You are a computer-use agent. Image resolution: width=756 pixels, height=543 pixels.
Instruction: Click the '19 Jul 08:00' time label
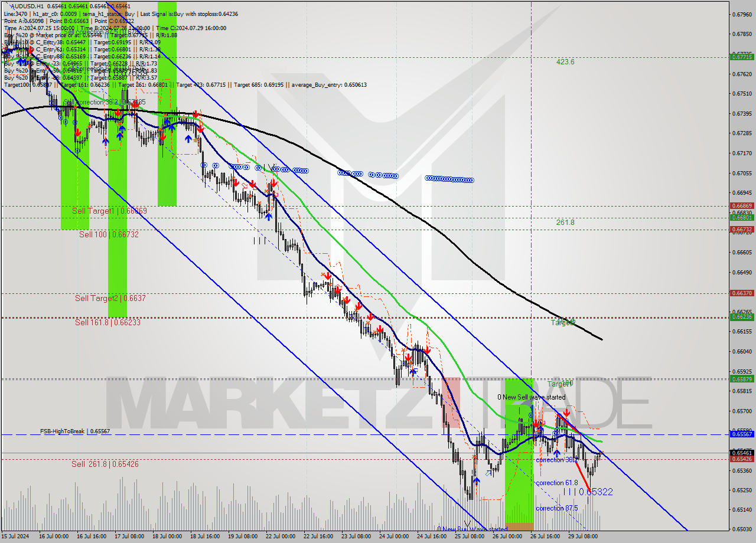click(x=243, y=537)
